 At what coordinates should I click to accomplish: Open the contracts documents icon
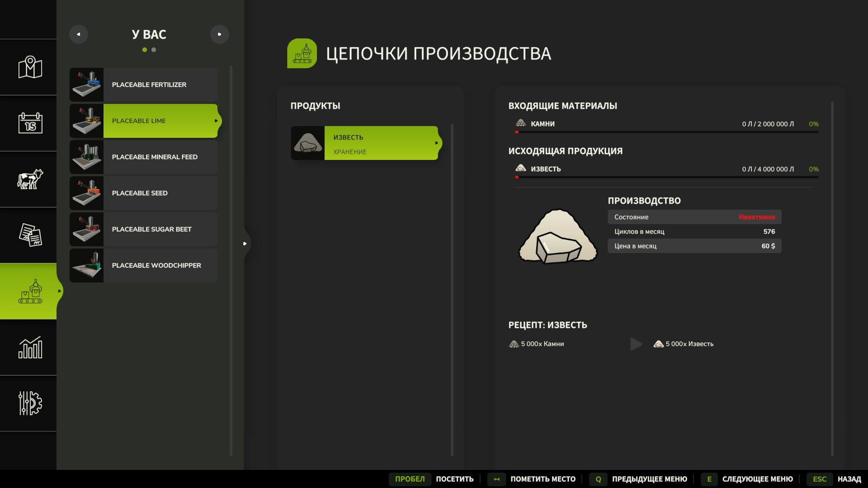click(30, 235)
